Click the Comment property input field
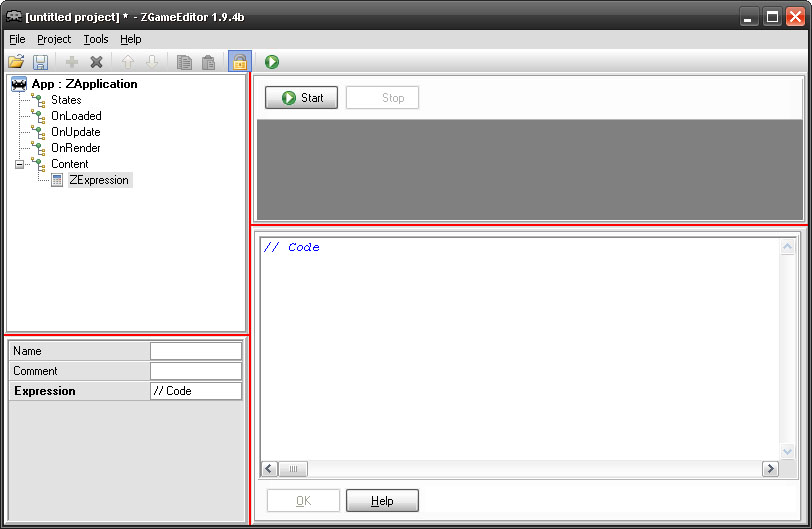 tap(196, 371)
